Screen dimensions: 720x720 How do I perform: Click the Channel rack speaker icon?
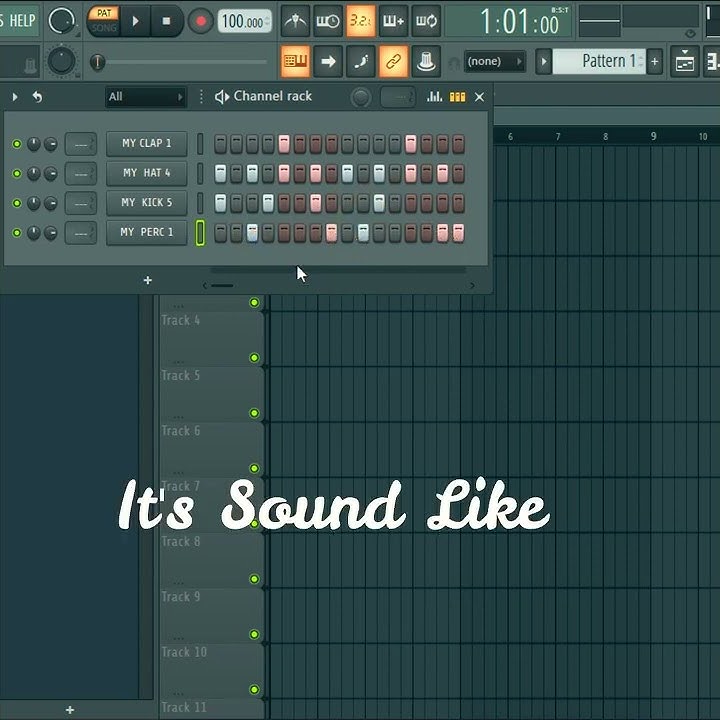(222, 97)
